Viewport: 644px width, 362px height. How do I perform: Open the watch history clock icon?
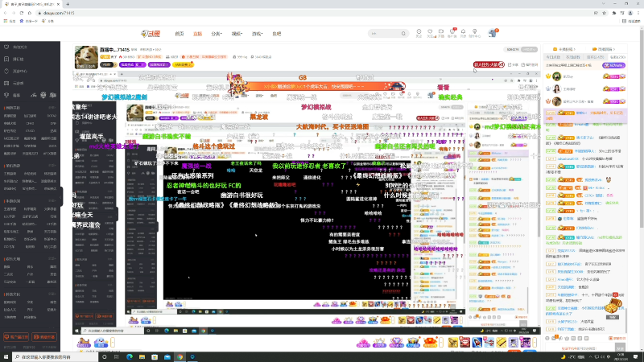(x=419, y=33)
